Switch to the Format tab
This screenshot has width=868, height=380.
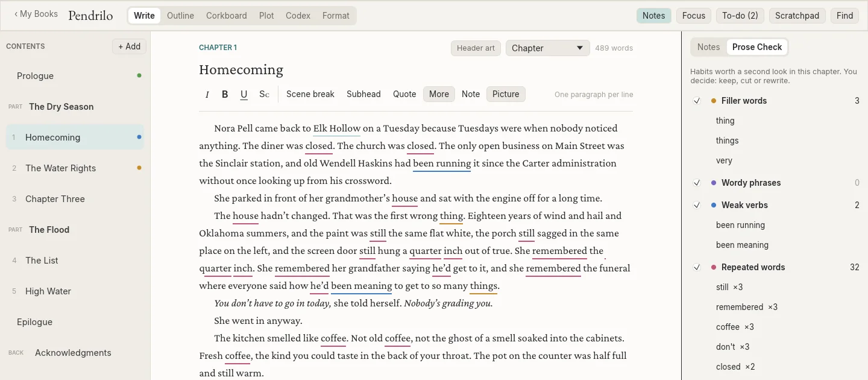pos(336,16)
